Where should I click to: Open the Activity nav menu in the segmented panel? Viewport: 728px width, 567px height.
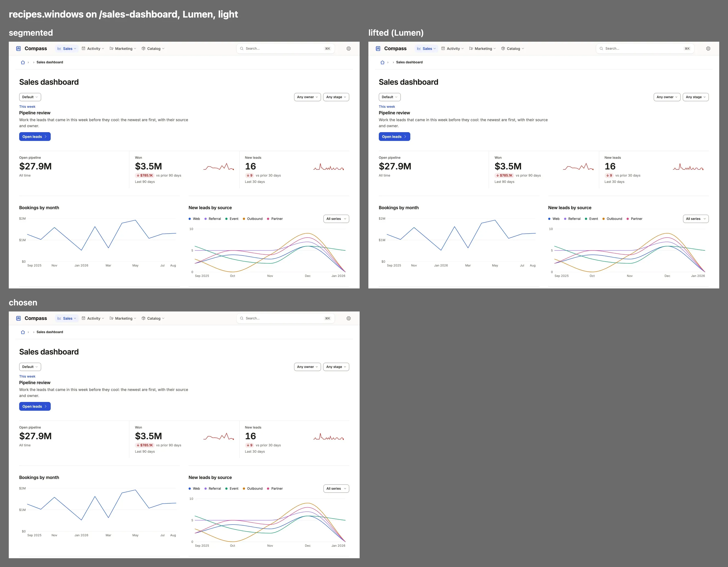coord(93,48)
